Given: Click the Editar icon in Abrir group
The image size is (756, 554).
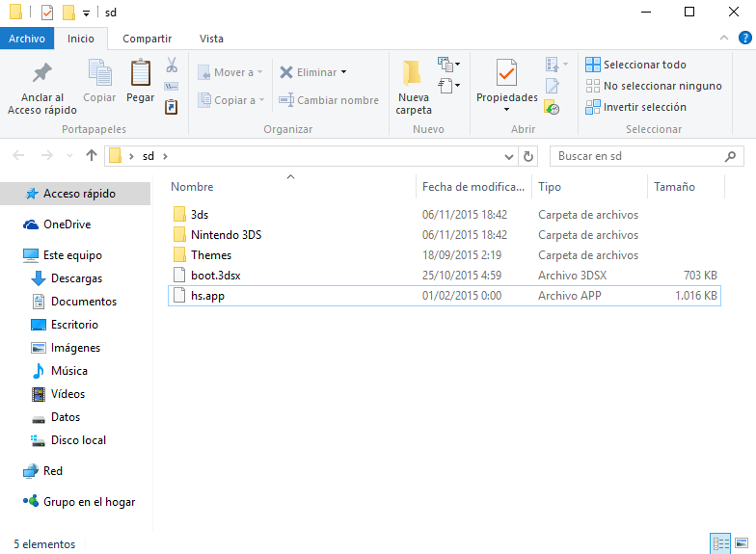Looking at the screenshot, I should [x=552, y=86].
